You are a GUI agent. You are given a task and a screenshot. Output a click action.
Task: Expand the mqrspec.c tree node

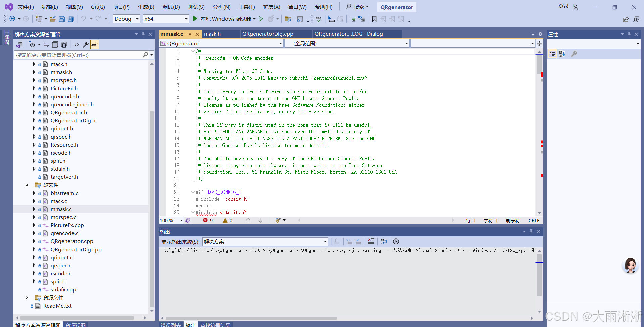pos(34,217)
